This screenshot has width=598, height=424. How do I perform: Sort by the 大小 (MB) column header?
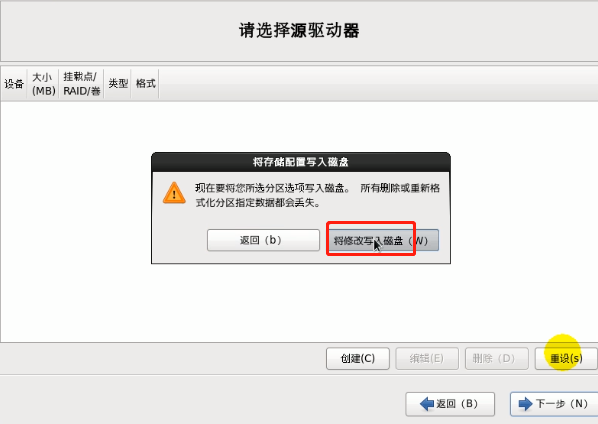tap(43, 84)
